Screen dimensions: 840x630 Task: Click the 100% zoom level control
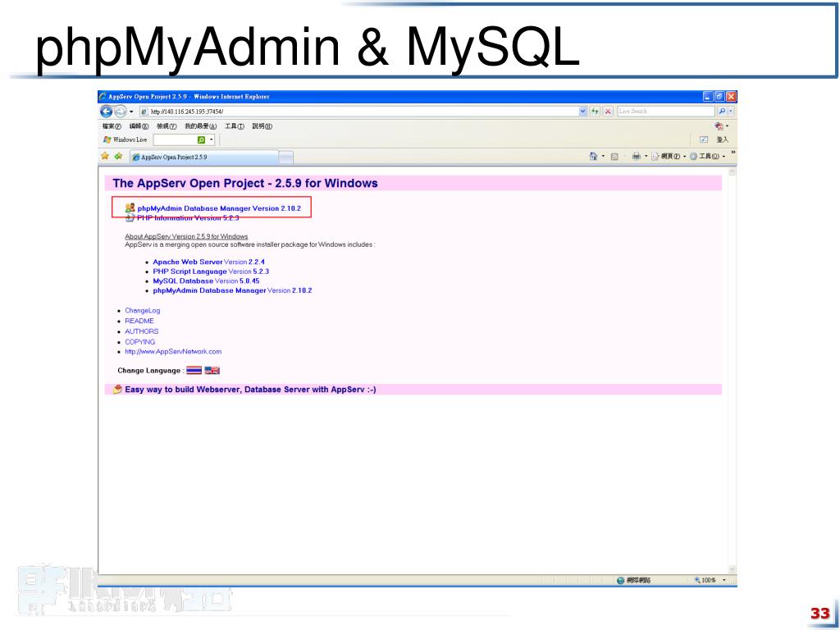click(705, 580)
